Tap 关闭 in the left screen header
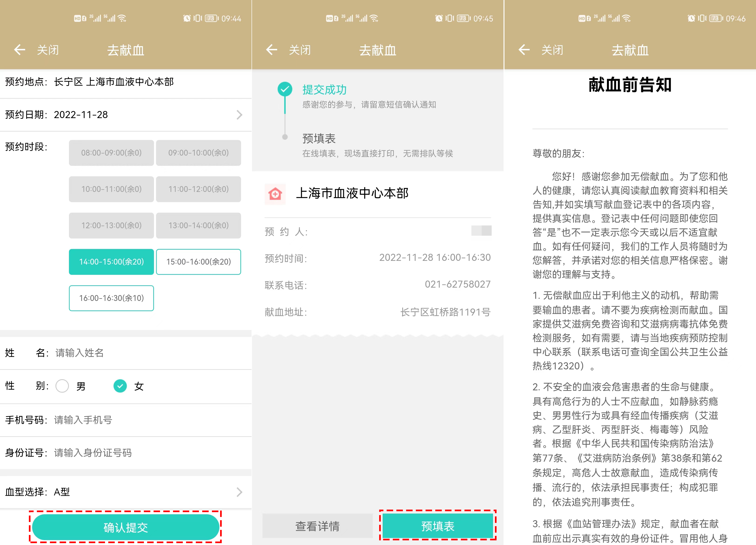 (x=48, y=50)
